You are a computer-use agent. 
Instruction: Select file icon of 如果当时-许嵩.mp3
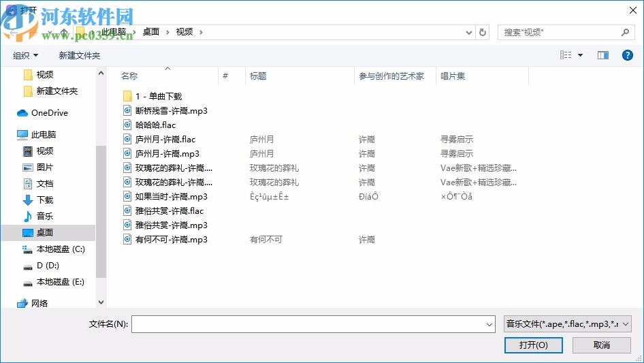pos(127,196)
